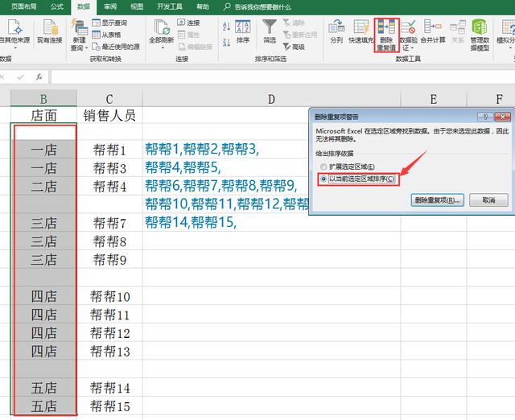Viewport: 515px width, 420px height.
Task: Open the New Query (新建查询) dropdown
Action: (79, 43)
